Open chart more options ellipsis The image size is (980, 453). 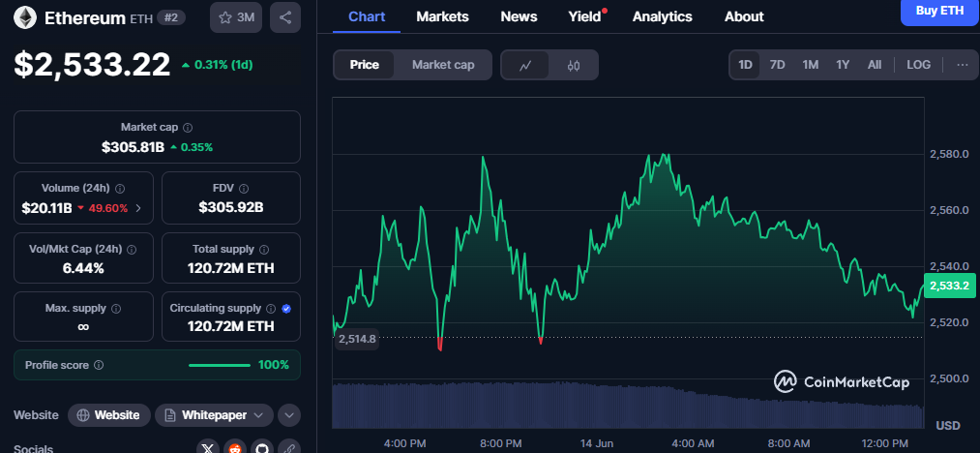pos(962,65)
